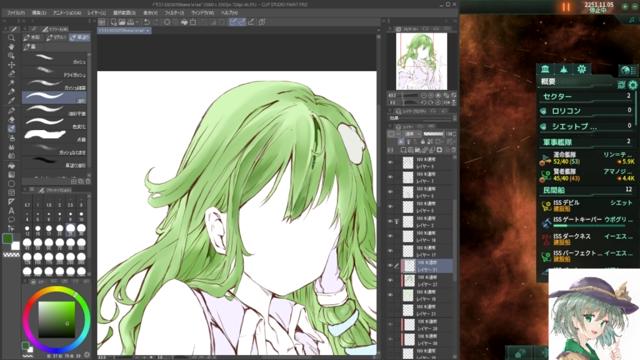Click the Undo arrow in command bar
This screenshot has width=640, height=360.
click(147, 22)
